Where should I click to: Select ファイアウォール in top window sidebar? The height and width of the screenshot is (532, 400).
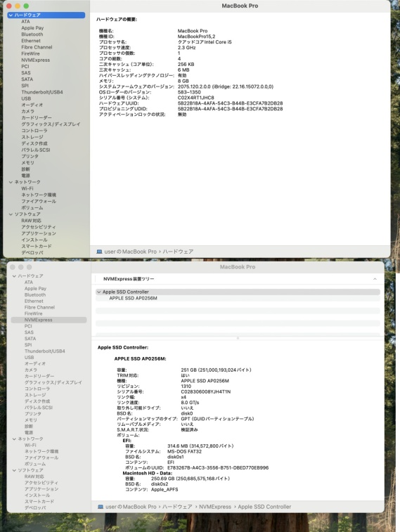pyautogui.click(x=39, y=202)
